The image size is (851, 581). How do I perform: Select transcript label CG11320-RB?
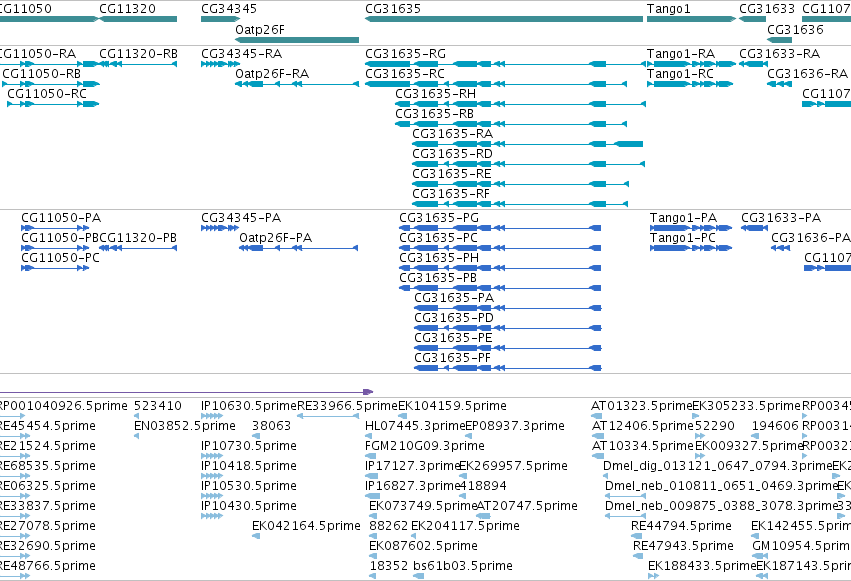138,54
